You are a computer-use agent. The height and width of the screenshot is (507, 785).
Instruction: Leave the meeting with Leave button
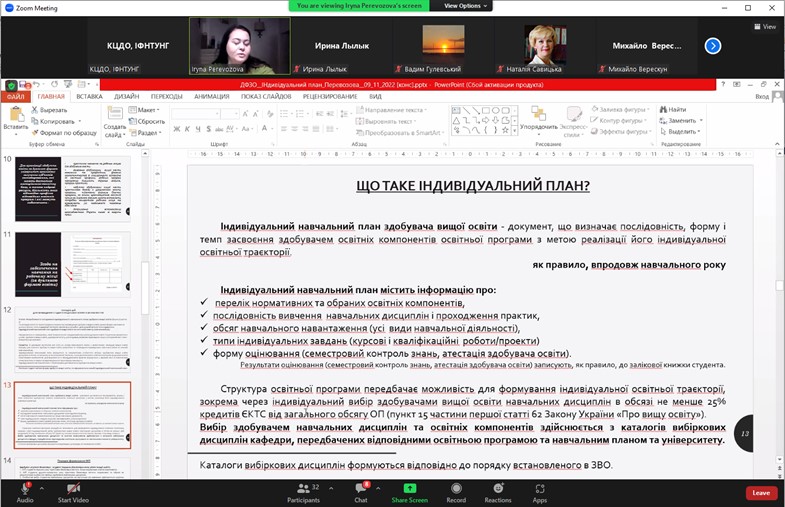(761, 493)
